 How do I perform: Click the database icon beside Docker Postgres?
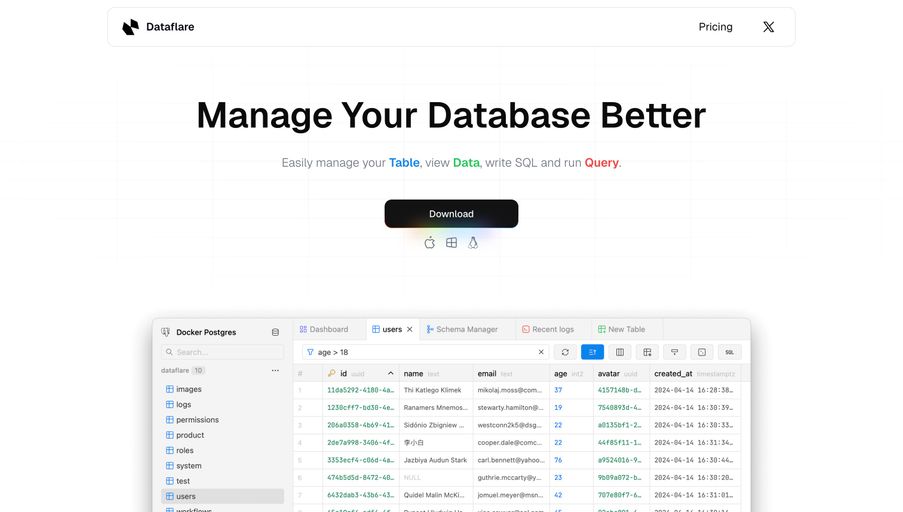(275, 332)
